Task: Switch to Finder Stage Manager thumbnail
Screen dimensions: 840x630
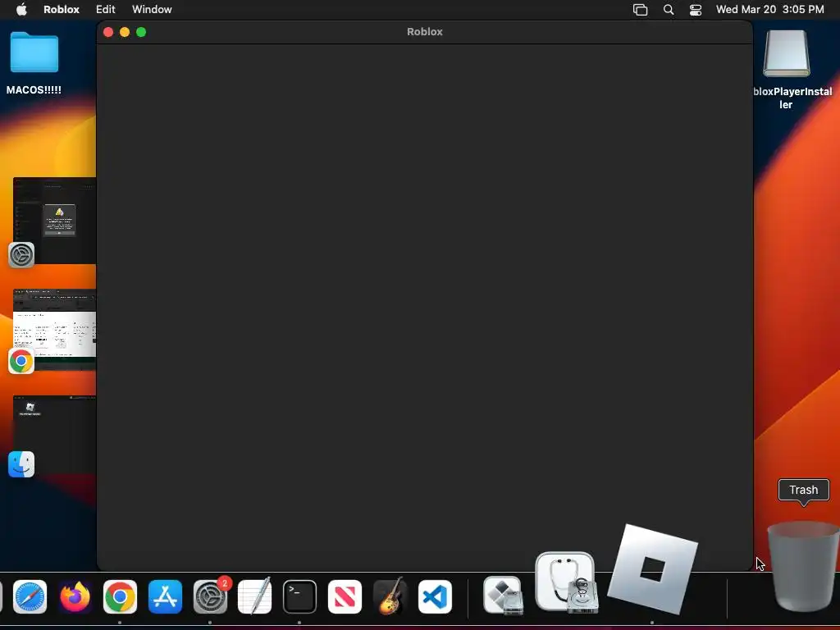Action: coord(55,434)
